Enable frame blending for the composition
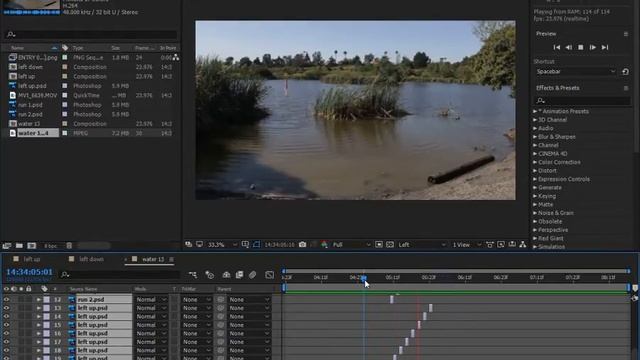Viewport: 640px width, 360px height. click(x=239, y=275)
